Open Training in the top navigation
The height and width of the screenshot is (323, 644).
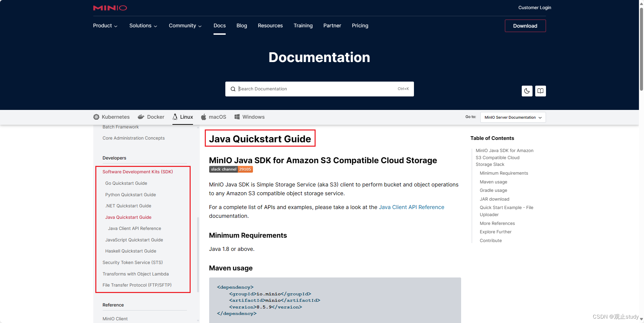[x=303, y=26]
